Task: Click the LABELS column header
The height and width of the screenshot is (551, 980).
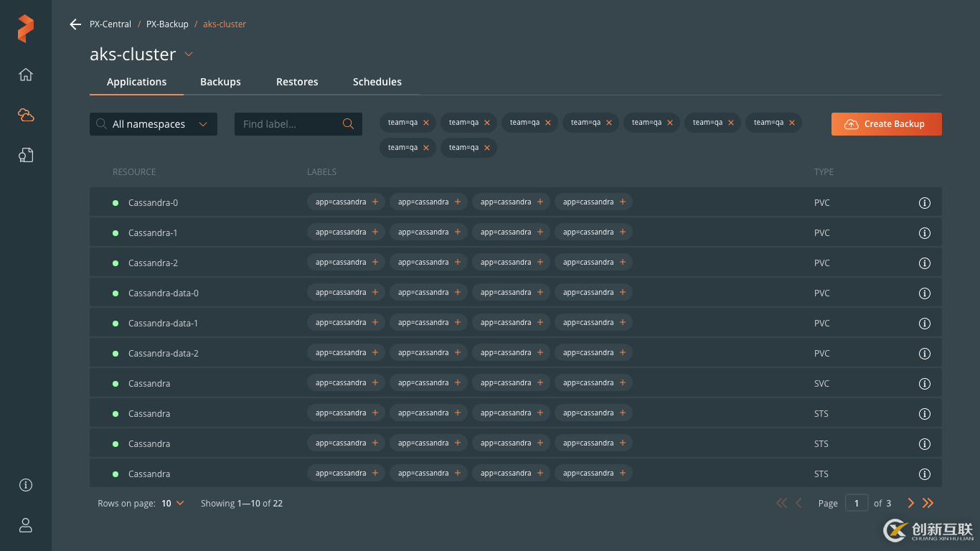Action: click(321, 172)
